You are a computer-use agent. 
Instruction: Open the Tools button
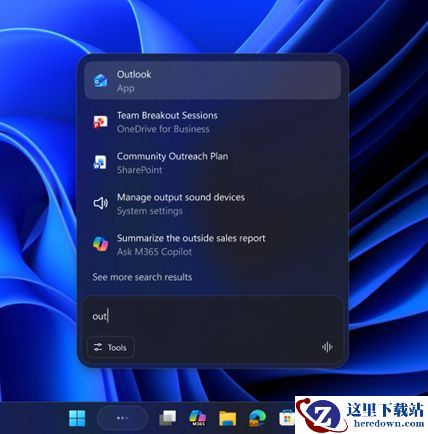pyautogui.click(x=111, y=347)
